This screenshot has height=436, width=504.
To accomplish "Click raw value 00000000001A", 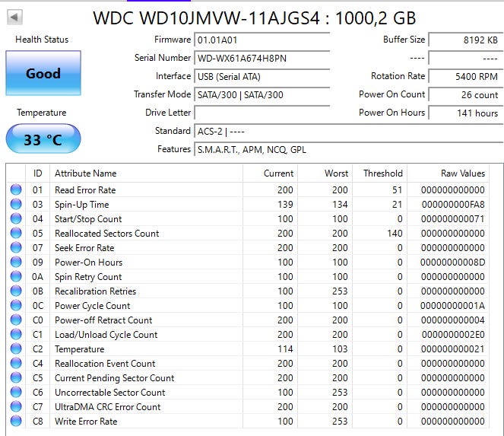I will tap(453, 306).
